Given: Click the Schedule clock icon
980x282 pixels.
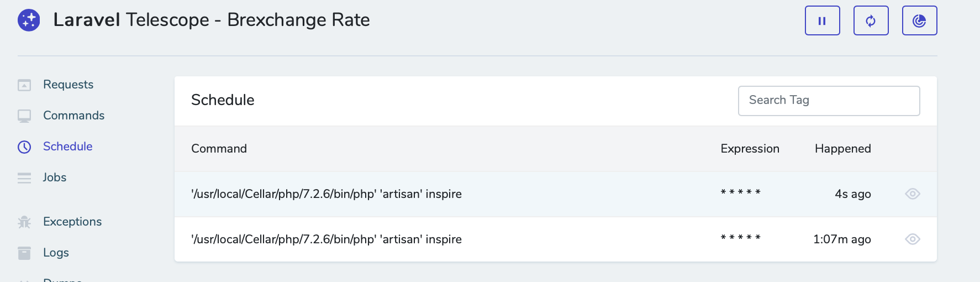Looking at the screenshot, I should (x=24, y=147).
